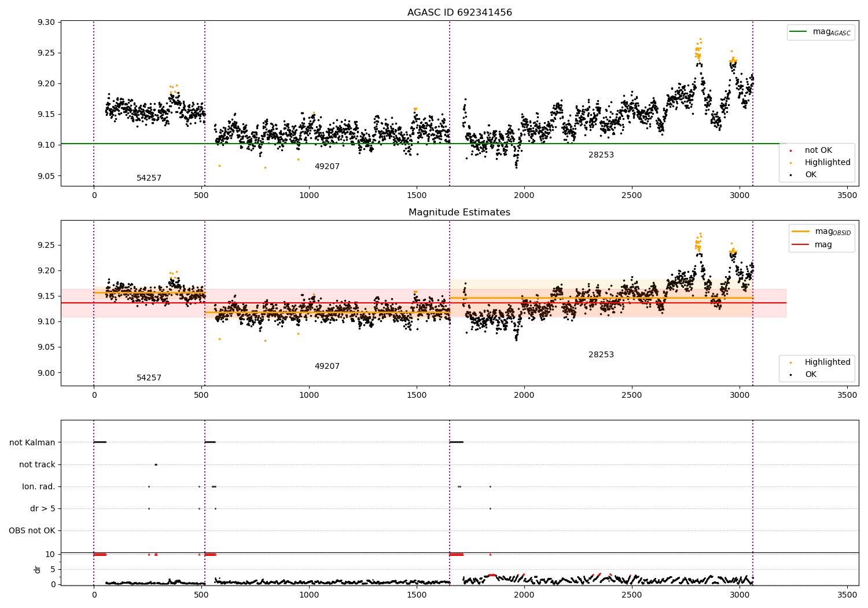
Task: Click the 28253 label in top plot
Action: coord(601,155)
